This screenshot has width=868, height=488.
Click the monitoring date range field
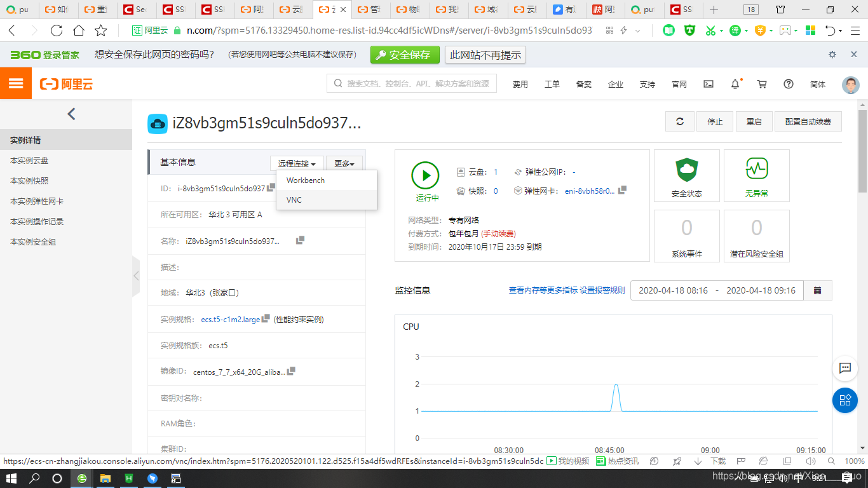[x=717, y=290]
